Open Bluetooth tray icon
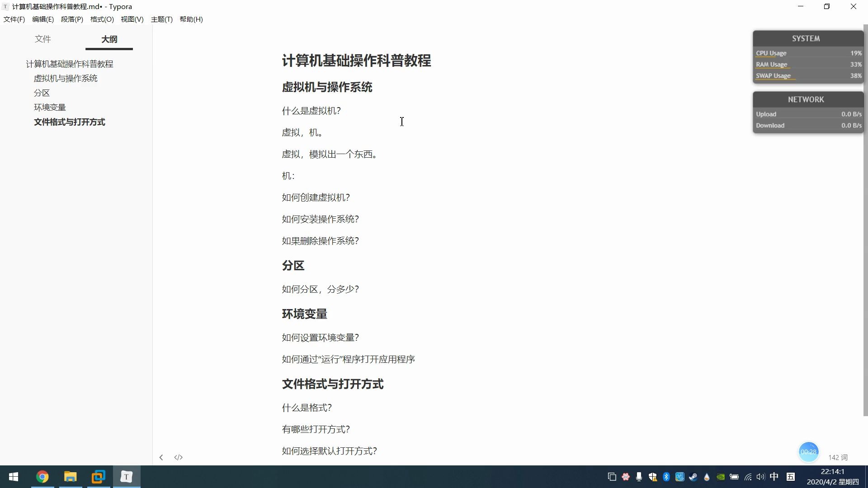The height and width of the screenshot is (488, 868). (666, 477)
